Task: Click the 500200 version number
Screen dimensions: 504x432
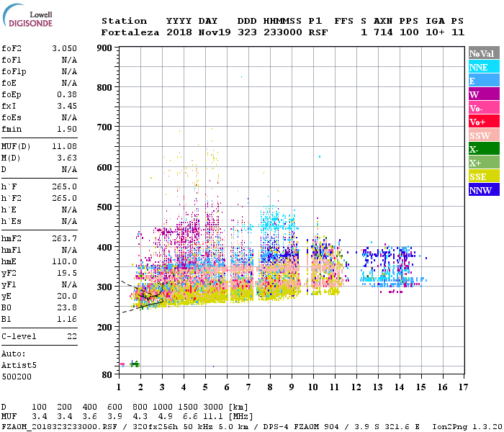Action: pos(17,377)
